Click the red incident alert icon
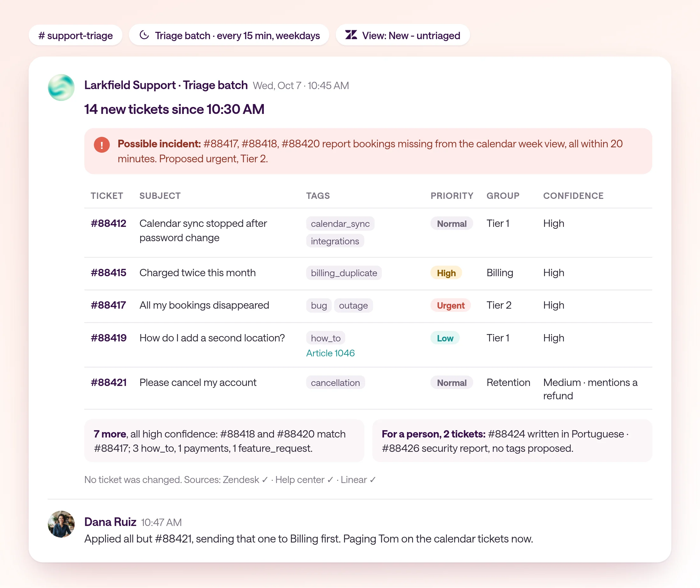 pyautogui.click(x=102, y=145)
